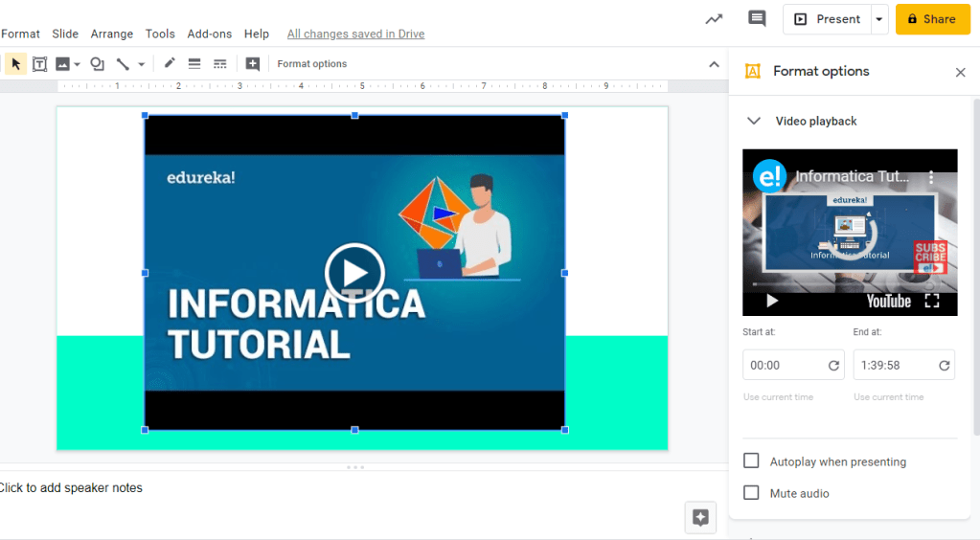
Task: Open the Add-ons menu
Action: tap(209, 34)
